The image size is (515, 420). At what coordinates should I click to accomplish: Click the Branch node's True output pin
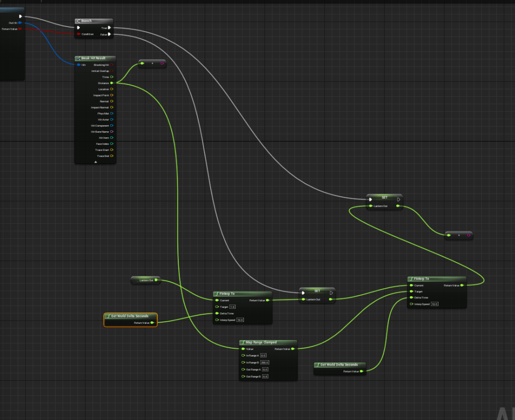(109, 28)
